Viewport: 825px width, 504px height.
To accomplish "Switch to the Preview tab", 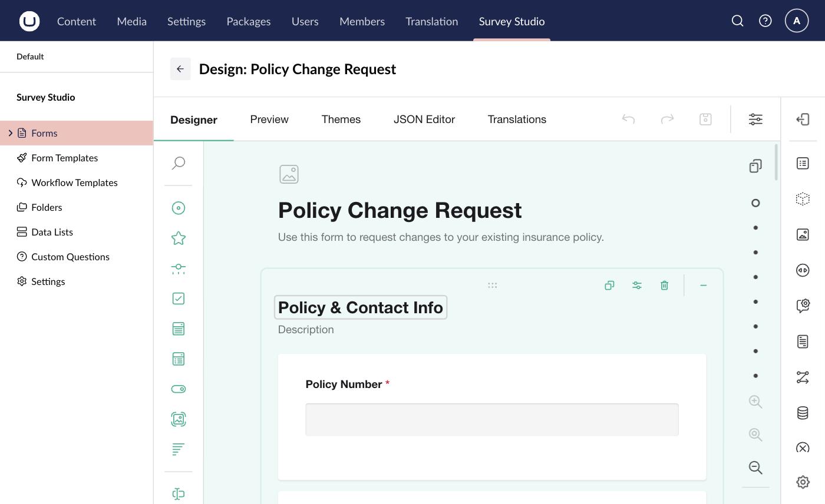I will point(269,120).
